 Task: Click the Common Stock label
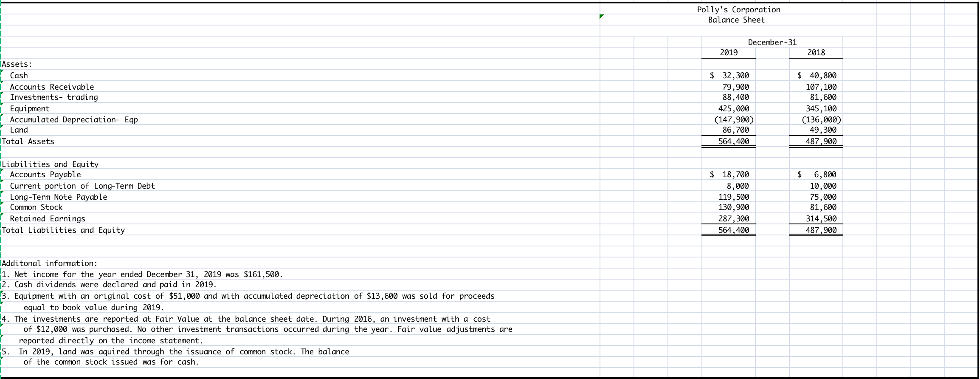pos(36,207)
